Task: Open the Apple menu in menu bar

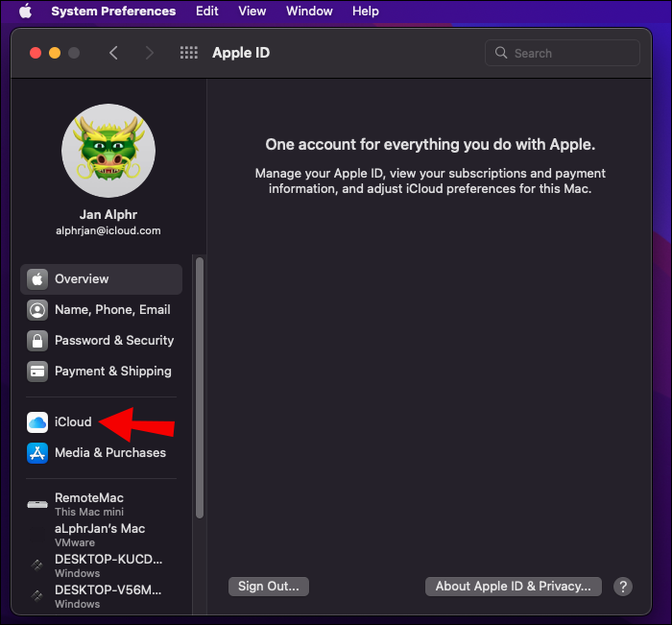Action: (25, 12)
